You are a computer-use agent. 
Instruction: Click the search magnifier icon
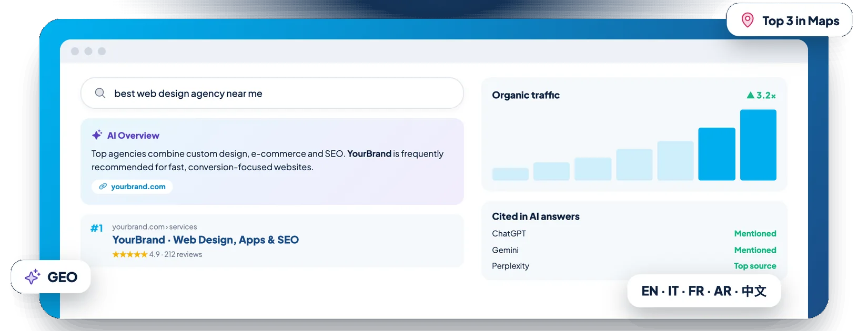coord(100,93)
